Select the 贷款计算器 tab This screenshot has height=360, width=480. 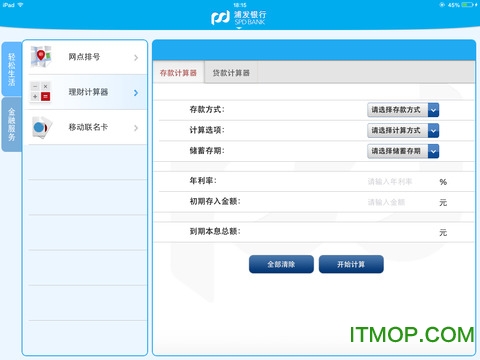click(x=231, y=72)
